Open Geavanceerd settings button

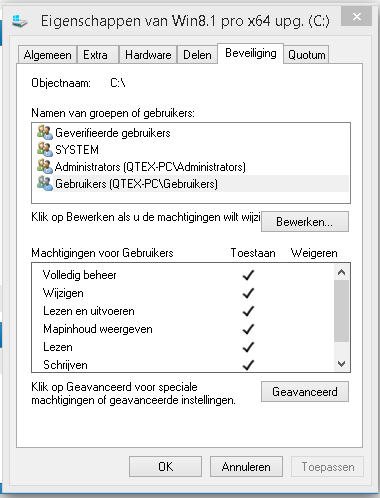pos(305,392)
